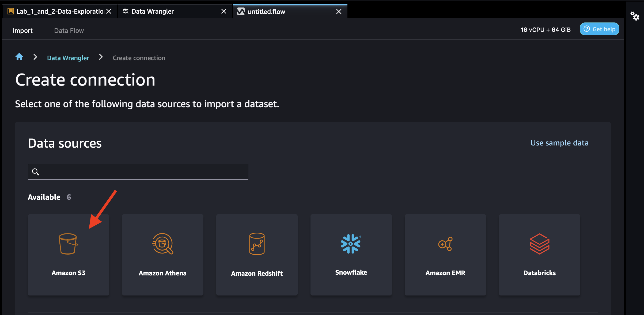
Task: Click the Available 6 count label
Action: tap(50, 197)
